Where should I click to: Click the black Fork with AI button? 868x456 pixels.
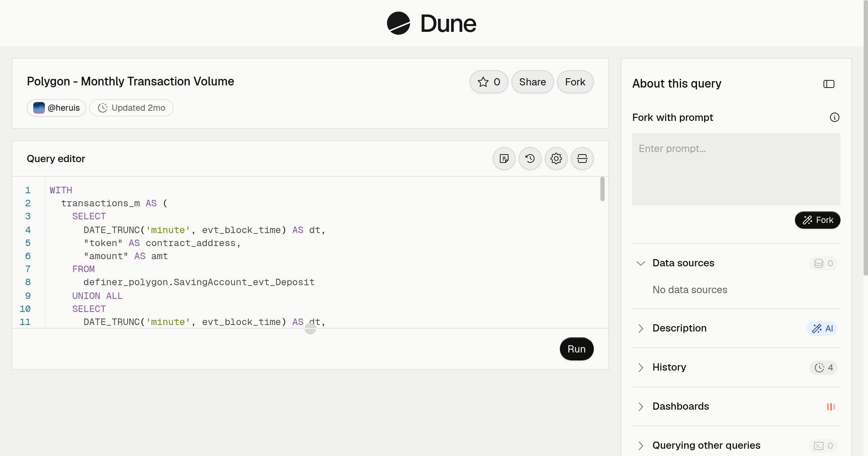tap(817, 220)
